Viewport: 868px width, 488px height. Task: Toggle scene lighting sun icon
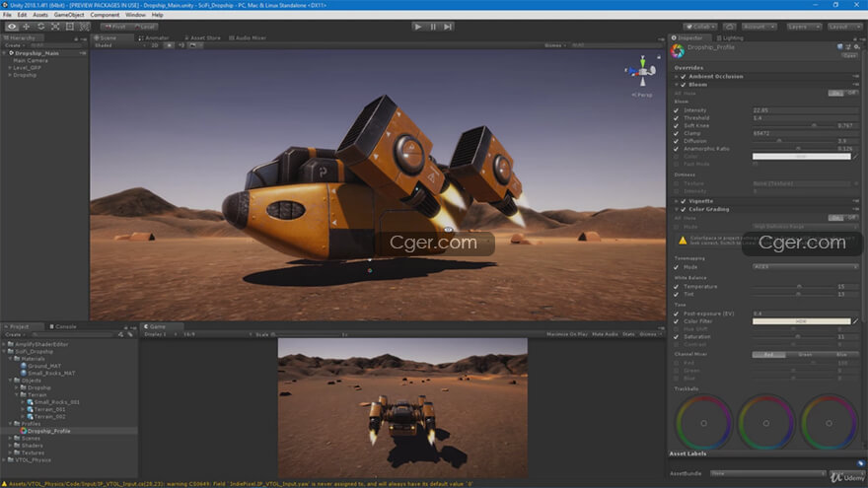point(170,45)
